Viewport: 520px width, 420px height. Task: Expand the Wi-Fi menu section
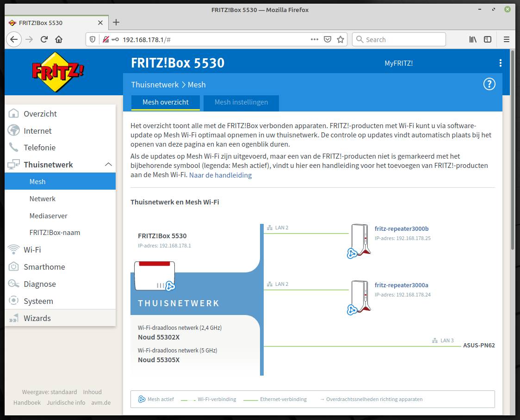32,250
